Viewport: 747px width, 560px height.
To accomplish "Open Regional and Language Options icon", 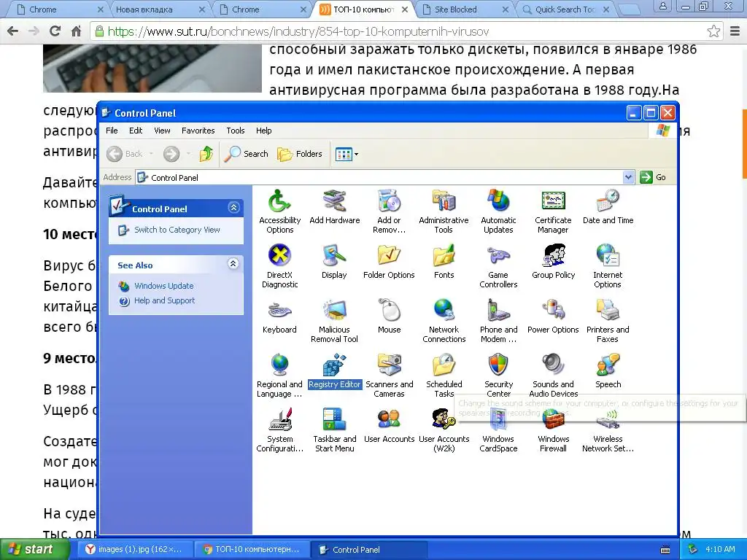I will point(279,365).
